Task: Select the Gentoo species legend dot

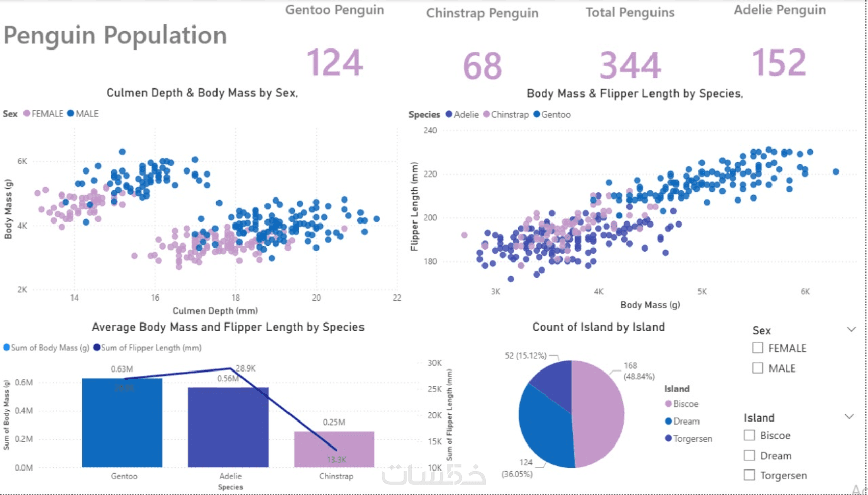Action: tap(536, 114)
